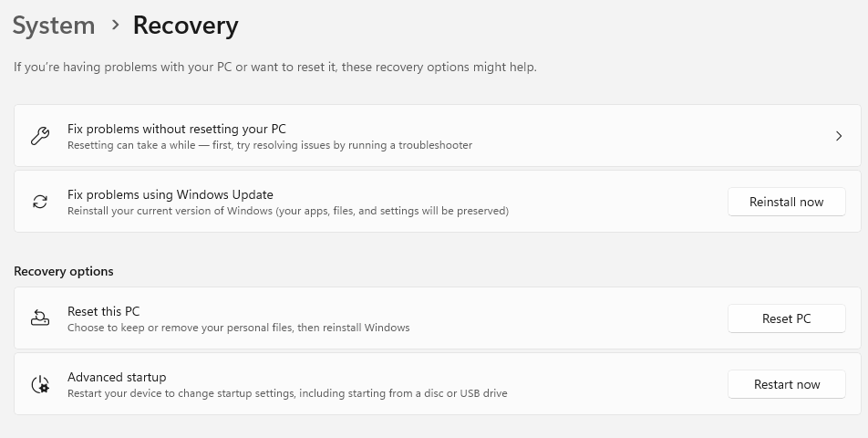Hit the Restart now button
The width and height of the screenshot is (868, 438).
[x=786, y=384]
